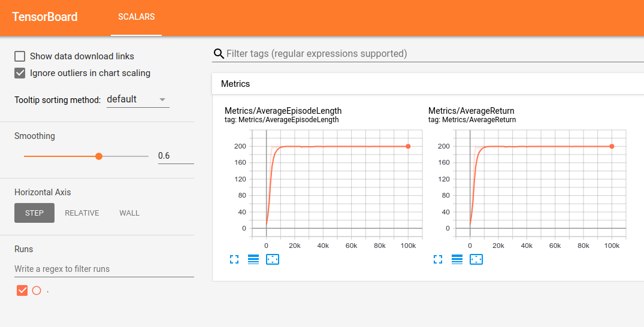
Task: Uncheck Ignore outliers in chart scaling
Action: pyautogui.click(x=20, y=73)
